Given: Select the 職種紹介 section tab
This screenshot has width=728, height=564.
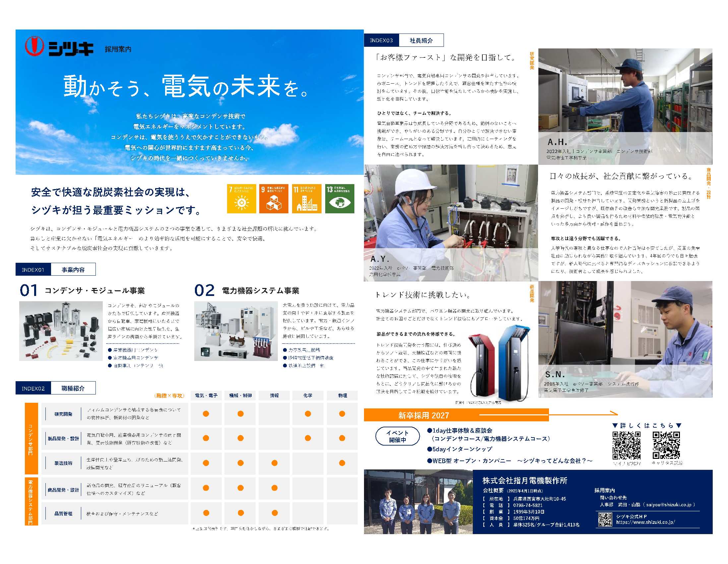Looking at the screenshot, I should [x=73, y=388].
